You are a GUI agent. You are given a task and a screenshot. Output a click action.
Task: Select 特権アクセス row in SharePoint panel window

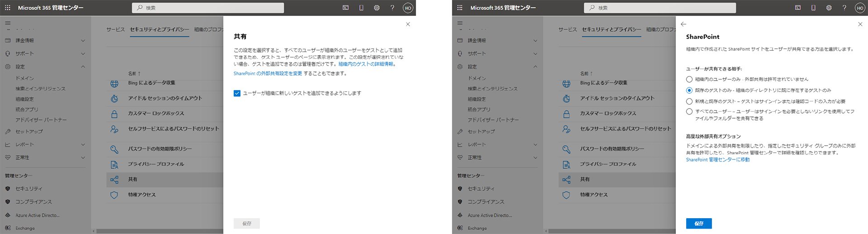pyautogui.click(x=617, y=195)
